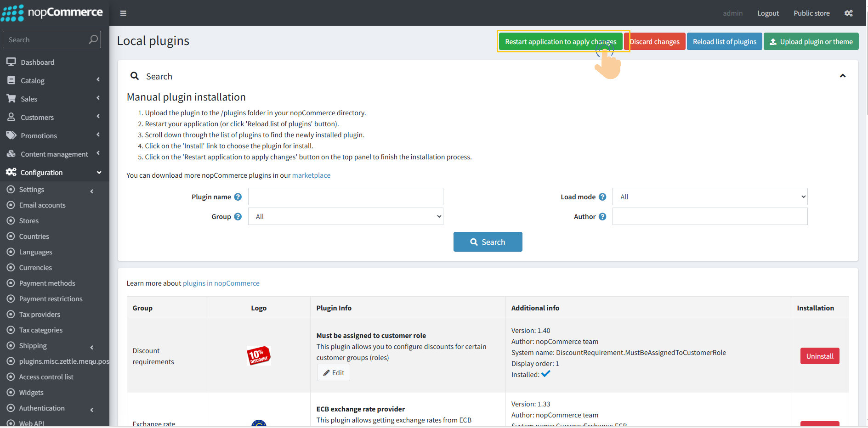Viewport: 868px width, 428px height.
Task: Collapse the Search panel with chevron
Action: [x=842, y=76]
